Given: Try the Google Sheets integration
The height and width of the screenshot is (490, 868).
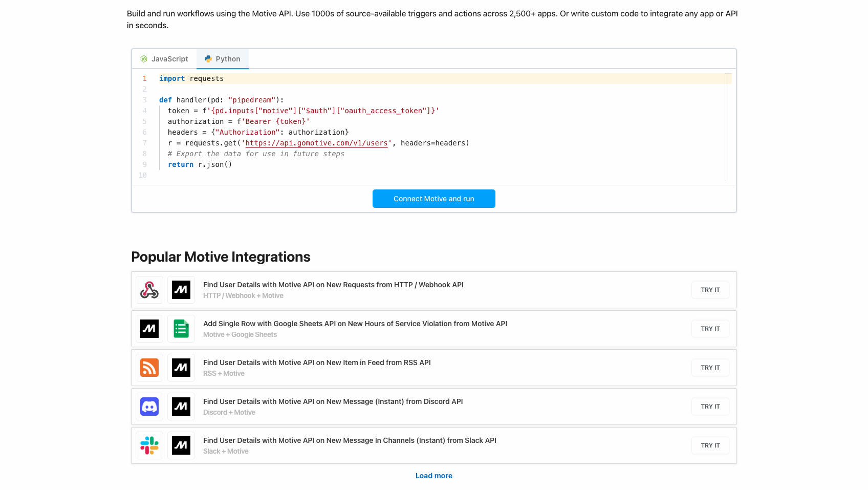Looking at the screenshot, I should pyautogui.click(x=710, y=329).
